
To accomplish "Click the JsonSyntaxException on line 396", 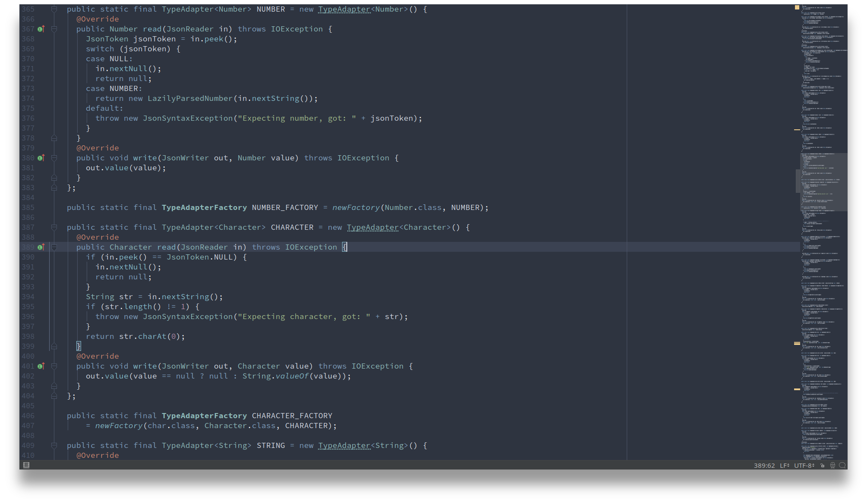I will click(x=188, y=316).
